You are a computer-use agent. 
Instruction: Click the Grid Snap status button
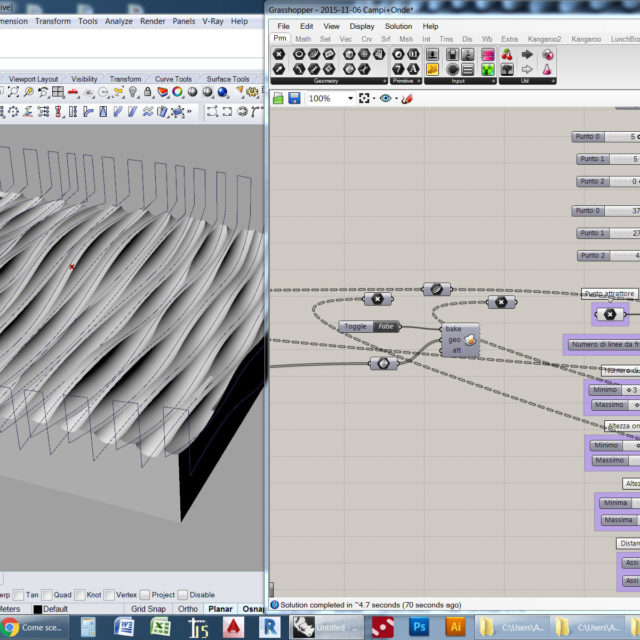(148, 608)
